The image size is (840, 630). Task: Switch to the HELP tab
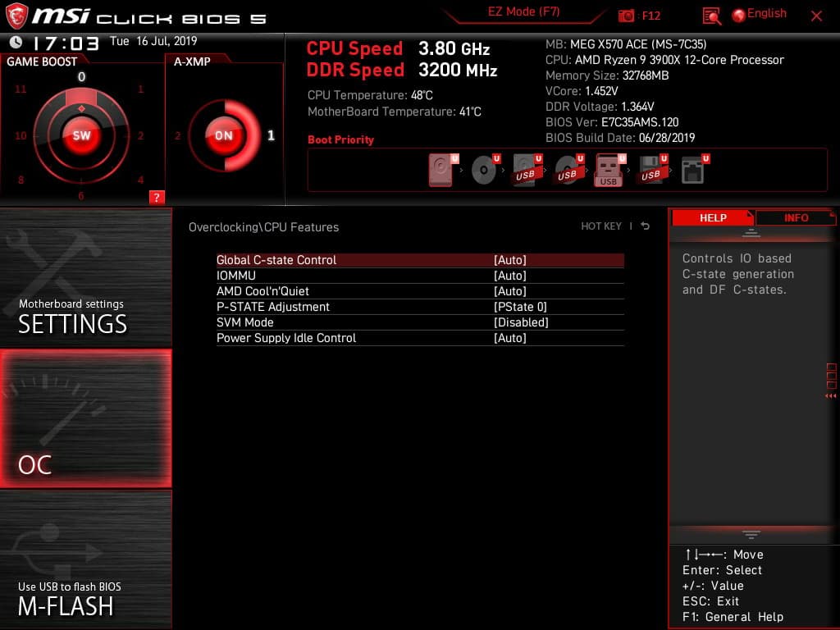713,217
